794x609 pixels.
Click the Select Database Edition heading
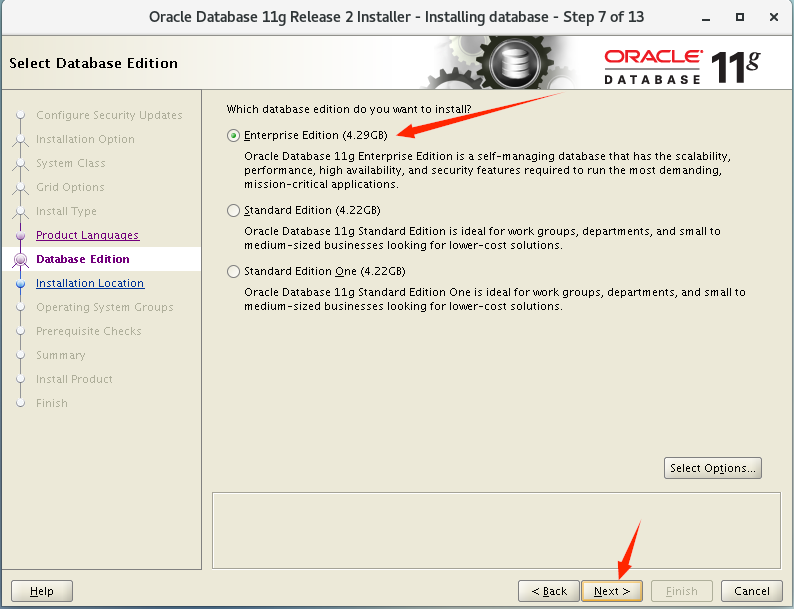[x=94, y=63]
